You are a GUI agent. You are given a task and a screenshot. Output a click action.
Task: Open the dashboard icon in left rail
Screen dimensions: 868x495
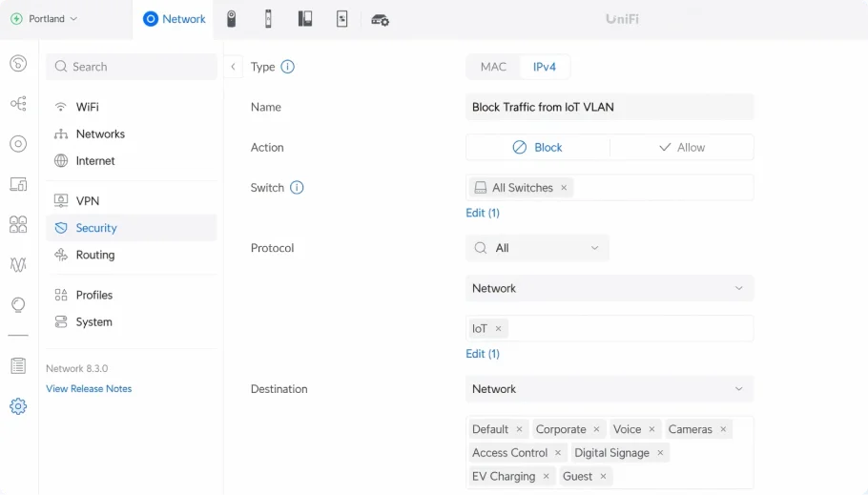pyautogui.click(x=18, y=63)
